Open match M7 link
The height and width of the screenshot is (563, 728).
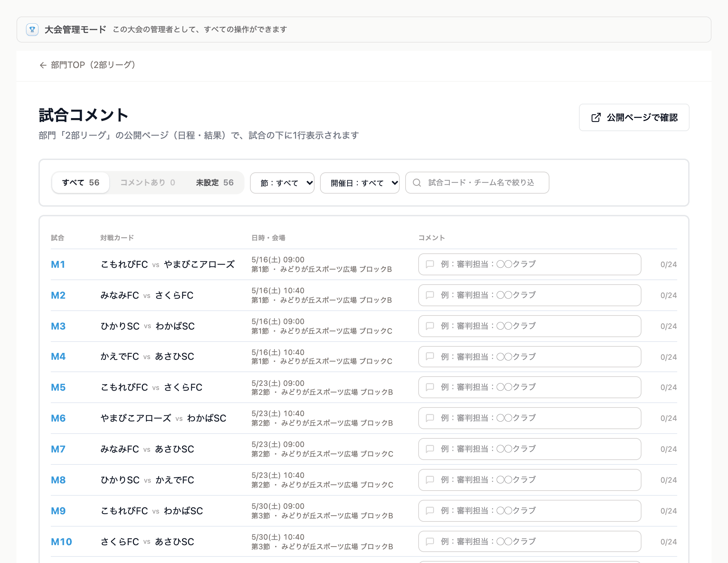tap(58, 449)
